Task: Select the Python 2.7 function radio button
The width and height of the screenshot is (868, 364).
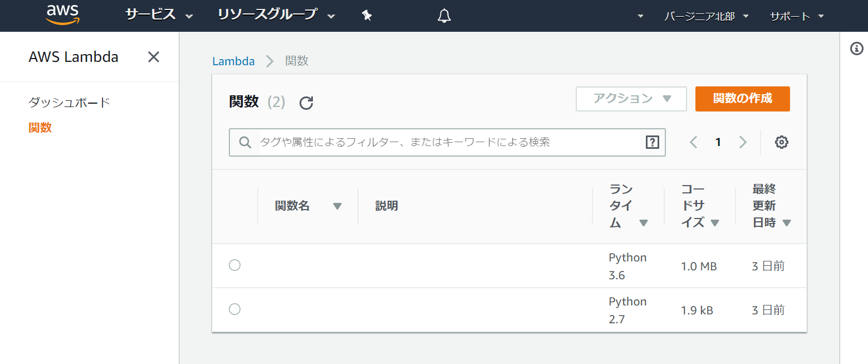Action: point(234,309)
